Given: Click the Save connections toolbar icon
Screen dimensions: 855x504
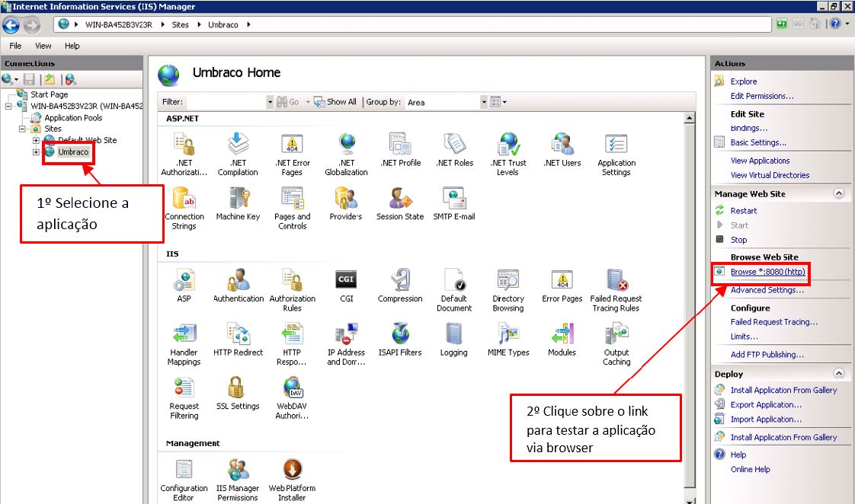Looking at the screenshot, I should point(29,79).
